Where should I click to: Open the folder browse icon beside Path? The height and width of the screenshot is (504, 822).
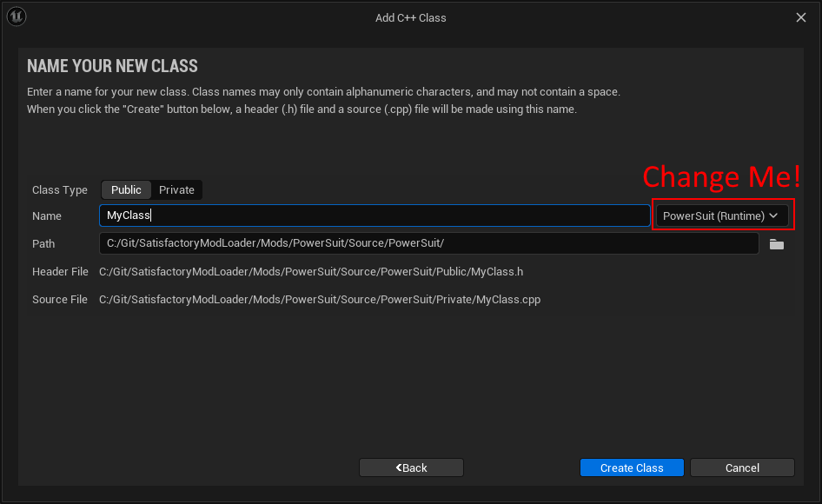tap(777, 244)
